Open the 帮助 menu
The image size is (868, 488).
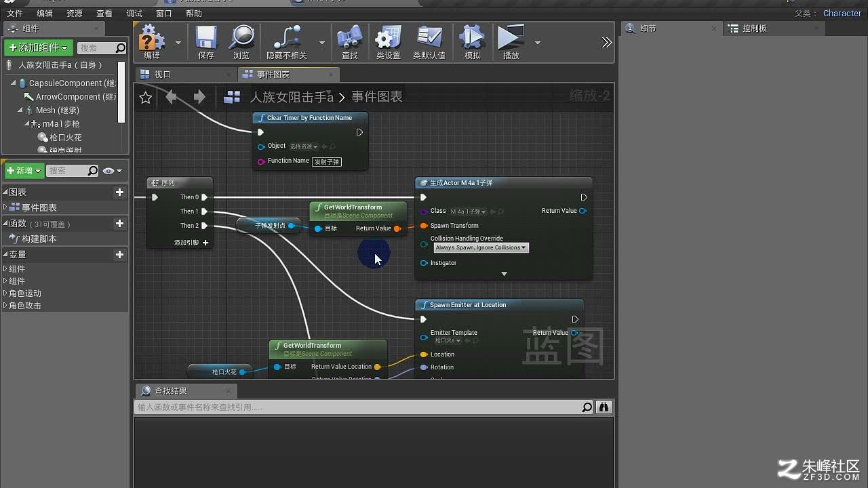tap(194, 14)
